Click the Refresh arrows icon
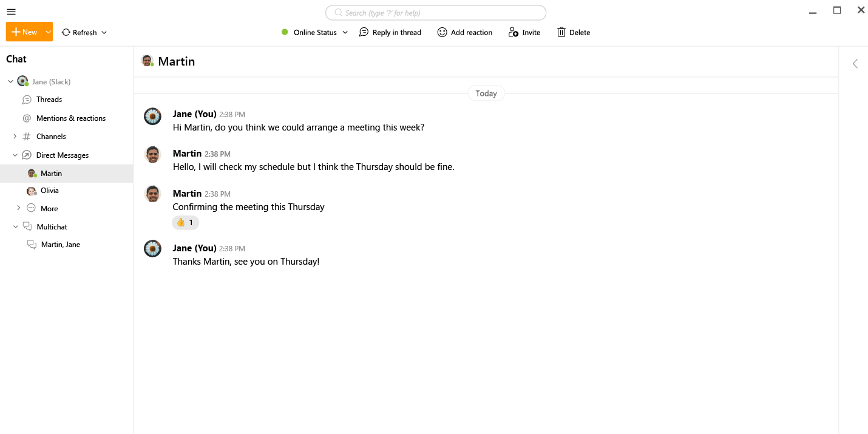868x434 pixels. [66, 32]
